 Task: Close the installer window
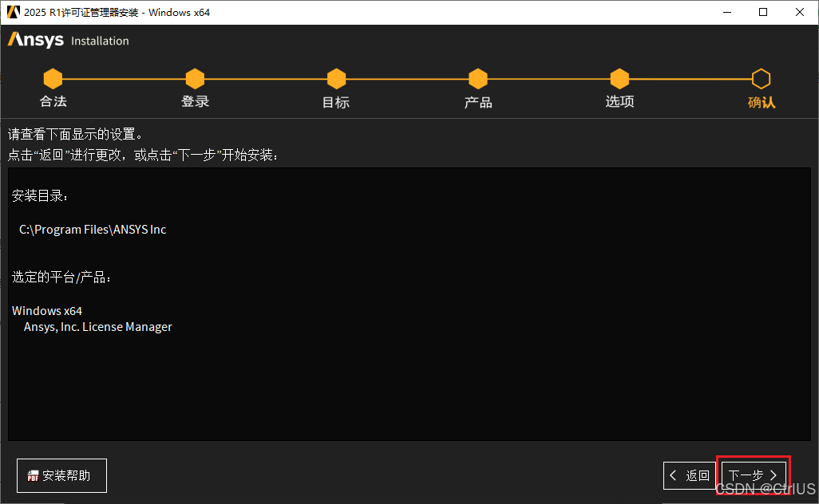800,12
